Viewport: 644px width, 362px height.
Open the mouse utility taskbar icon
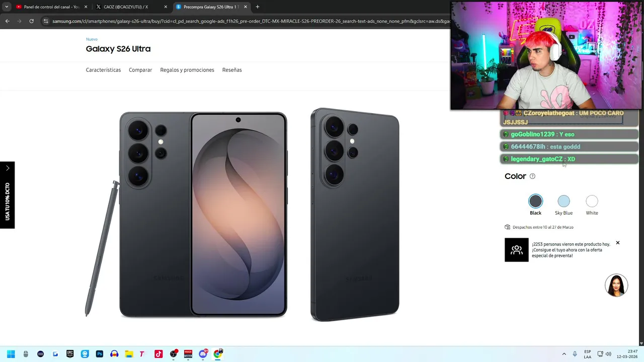coord(26,354)
